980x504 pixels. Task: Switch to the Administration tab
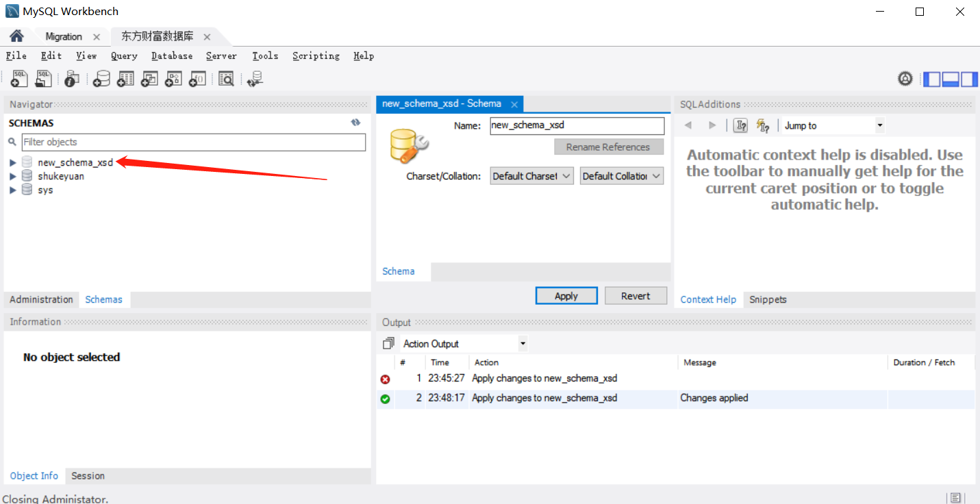41,300
